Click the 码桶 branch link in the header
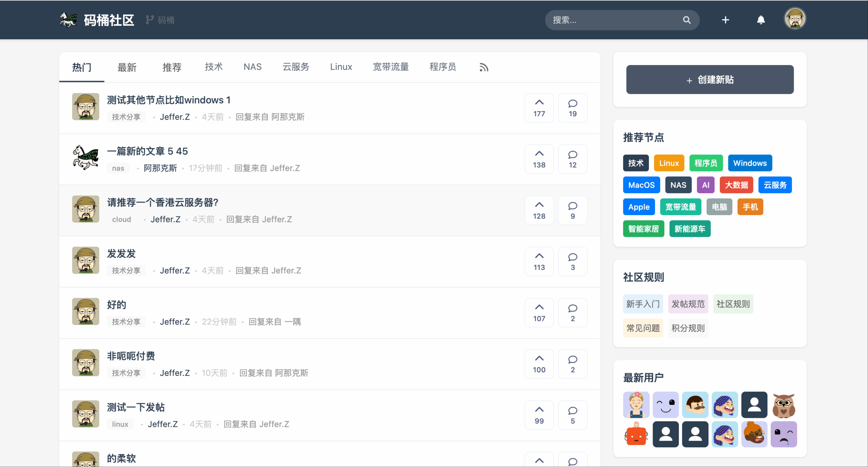 point(160,20)
